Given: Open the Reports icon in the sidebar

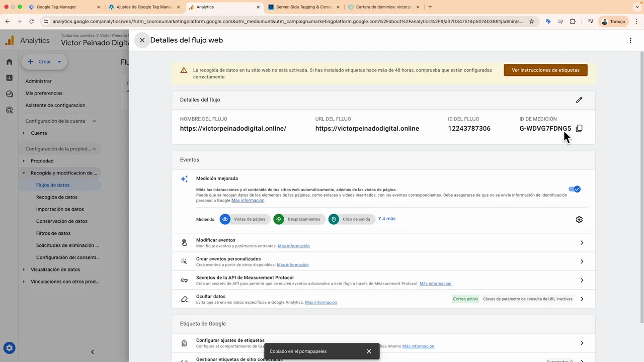Looking at the screenshot, I should (9, 78).
